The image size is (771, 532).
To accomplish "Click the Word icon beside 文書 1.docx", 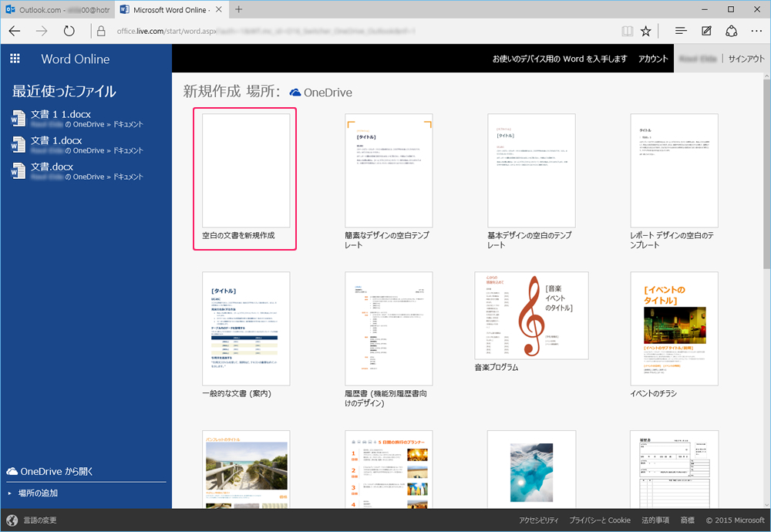I will pos(19,144).
